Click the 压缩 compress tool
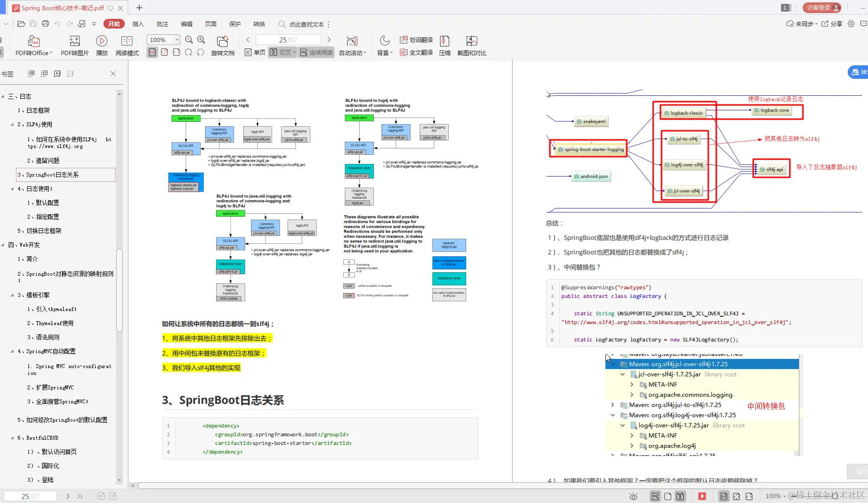Screen dimensions: 868x503 pos(445,46)
